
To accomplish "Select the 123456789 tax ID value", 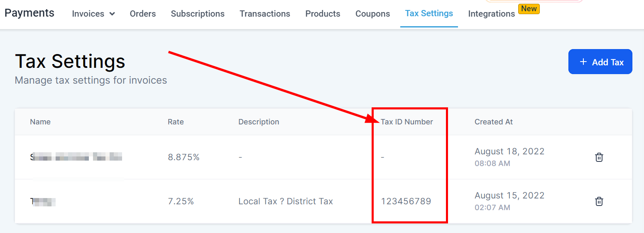I will (x=406, y=201).
